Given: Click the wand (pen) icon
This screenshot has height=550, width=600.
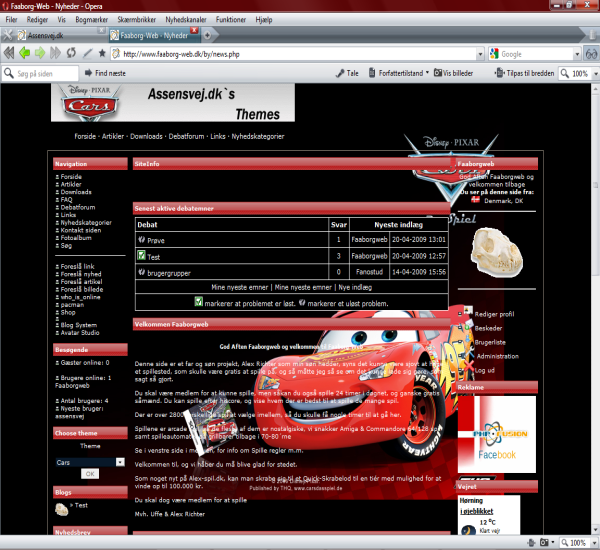Looking at the screenshot, I should click(x=88, y=53).
